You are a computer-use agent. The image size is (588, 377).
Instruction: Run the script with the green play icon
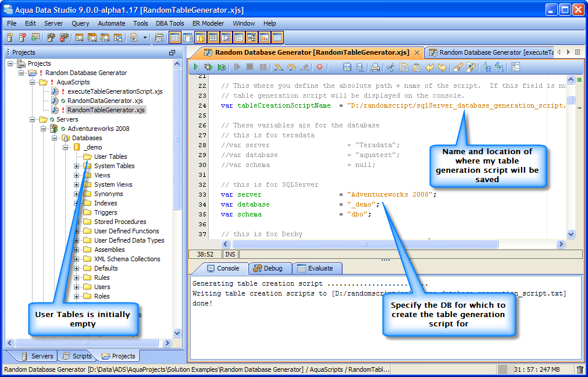click(196, 67)
